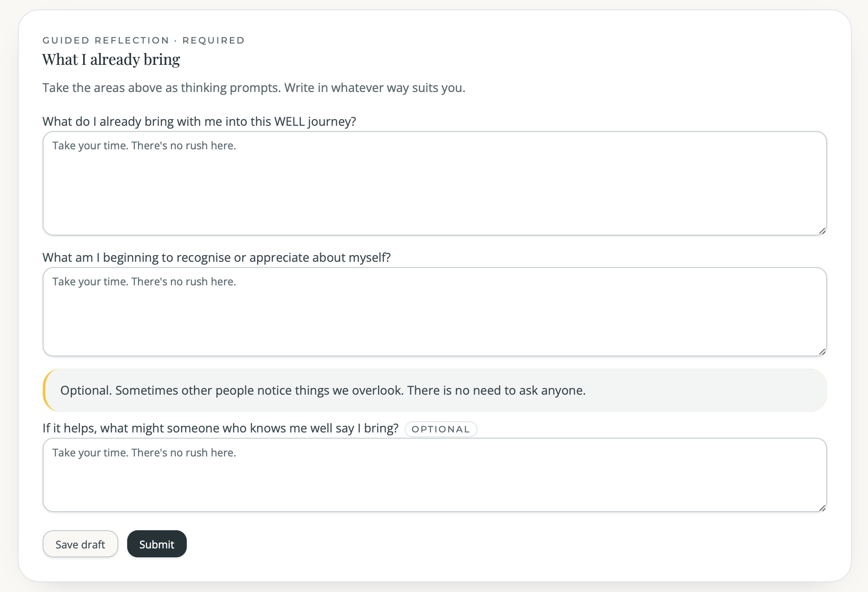Click the 'What am I beginning to recognise' question label
Viewport: 868px width, 592px height.
coord(217,258)
